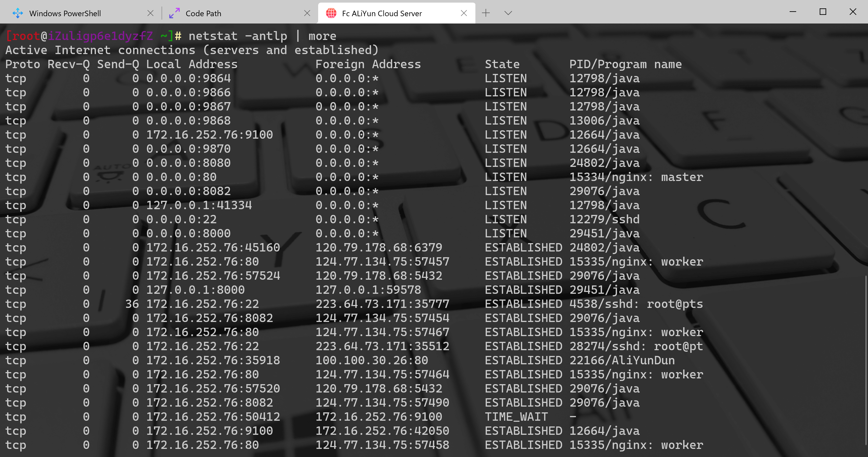Screen dimensions: 868x457
Task: Click the TIME_WAIT state text
Action: click(x=516, y=417)
